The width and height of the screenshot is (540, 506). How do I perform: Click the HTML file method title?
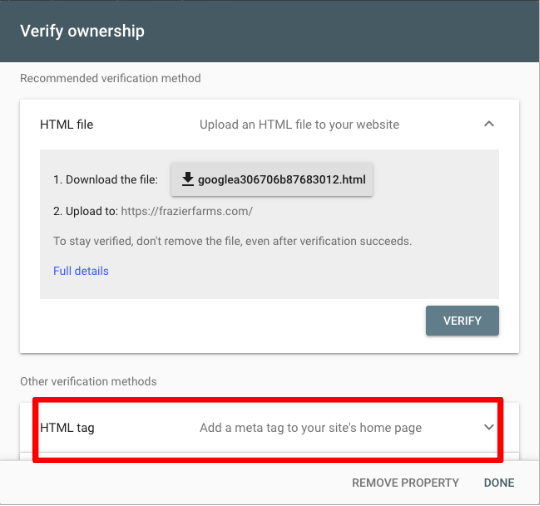67,124
